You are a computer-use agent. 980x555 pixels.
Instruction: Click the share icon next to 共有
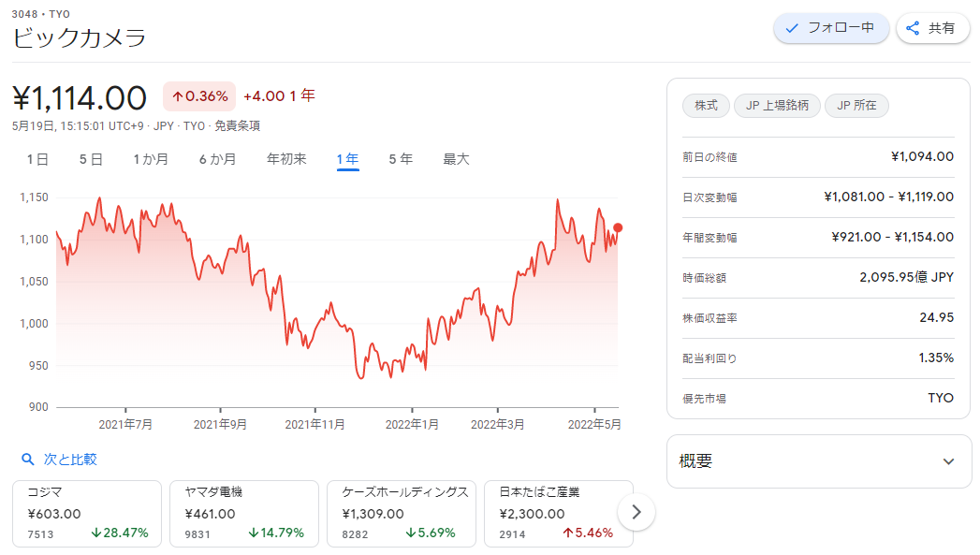point(913,28)
